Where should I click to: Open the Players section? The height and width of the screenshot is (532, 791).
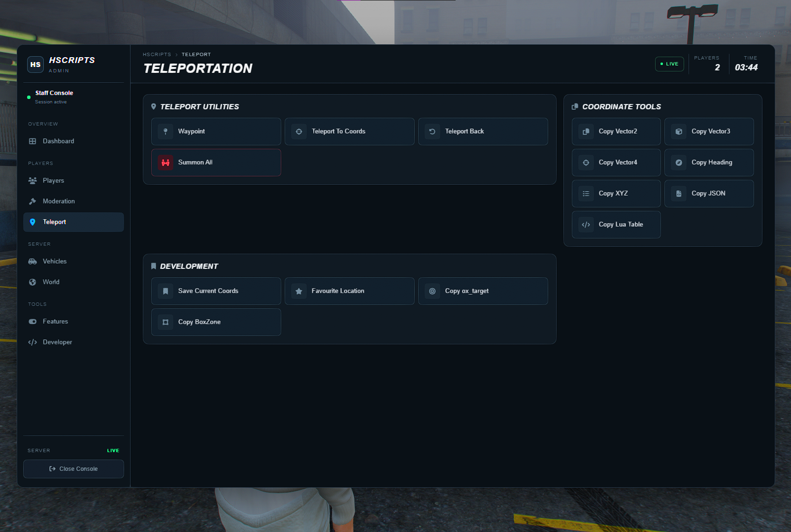73,181
